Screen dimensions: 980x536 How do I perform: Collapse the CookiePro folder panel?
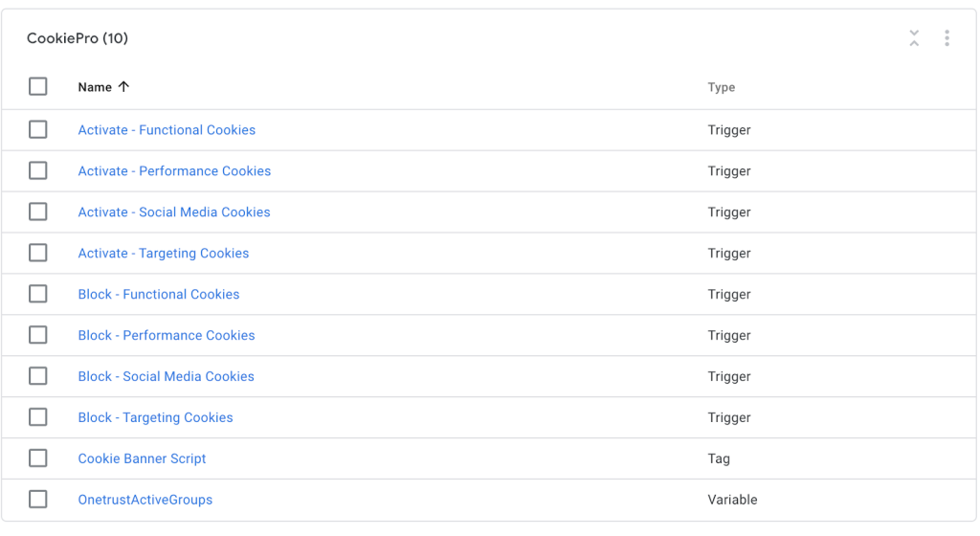tap(914, 38)
